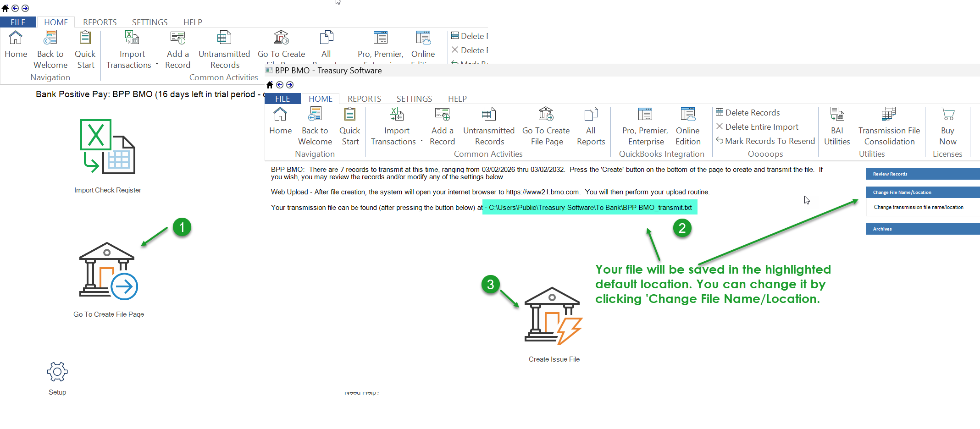This screenshot has width=980, height=429.
Task: Open the SETTINGS ribbon tab
Action: click(x=414, y=99)
